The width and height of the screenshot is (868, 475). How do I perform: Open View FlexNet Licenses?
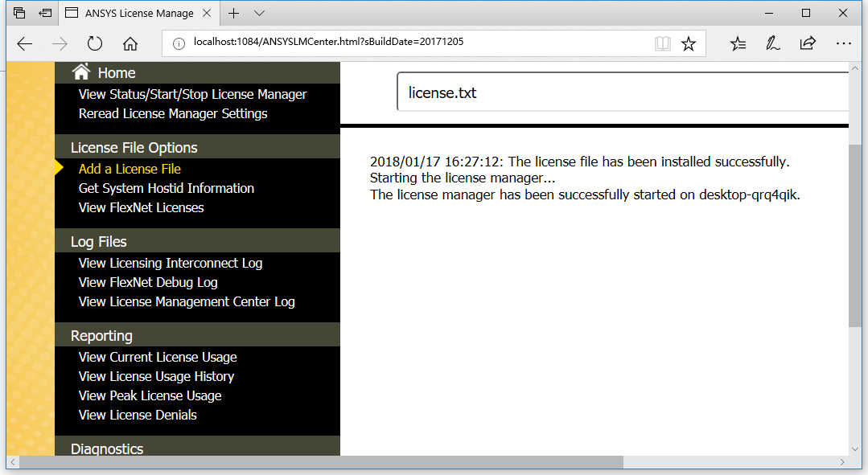[x=141, y=208]
